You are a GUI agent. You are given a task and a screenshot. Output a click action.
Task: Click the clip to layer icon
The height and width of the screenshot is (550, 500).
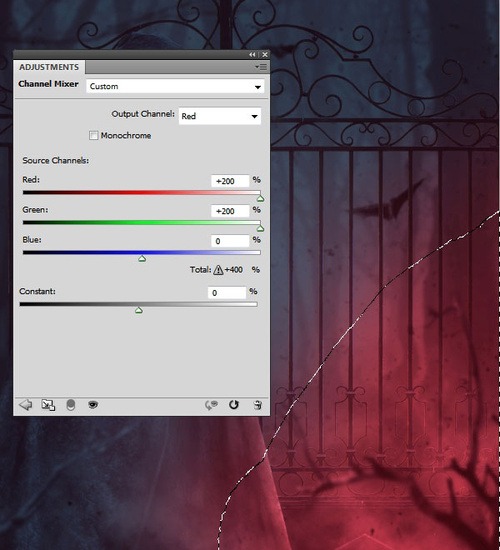click(x=71, y=405)
